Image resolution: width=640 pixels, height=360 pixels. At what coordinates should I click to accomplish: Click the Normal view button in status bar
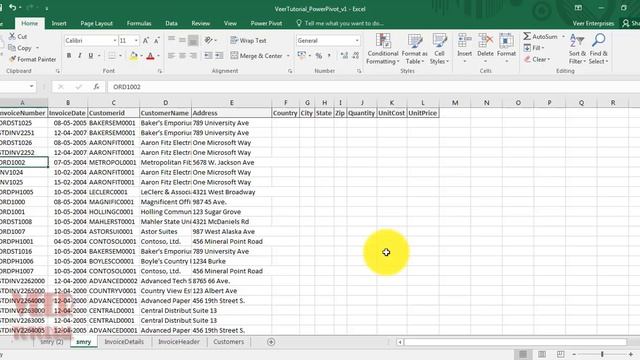pyautogui.click(x=523, y=354)
